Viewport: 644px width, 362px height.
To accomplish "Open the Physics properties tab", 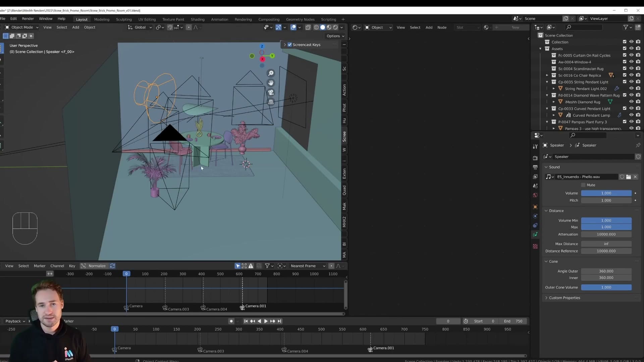I will [535, 216].
